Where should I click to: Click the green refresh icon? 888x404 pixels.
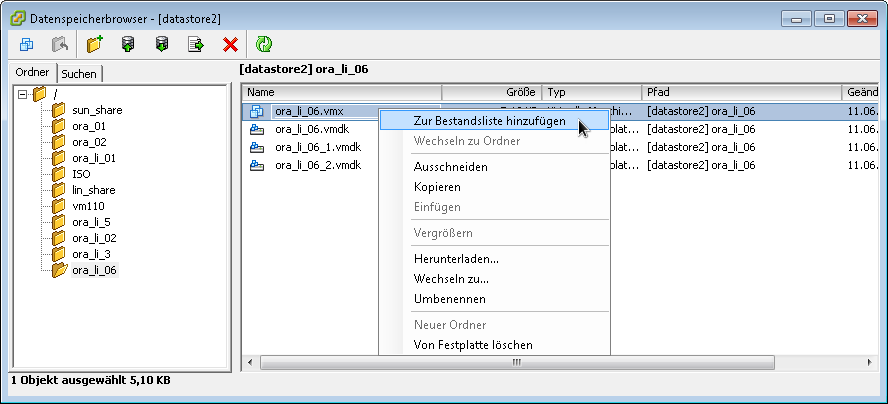(264, 44)
